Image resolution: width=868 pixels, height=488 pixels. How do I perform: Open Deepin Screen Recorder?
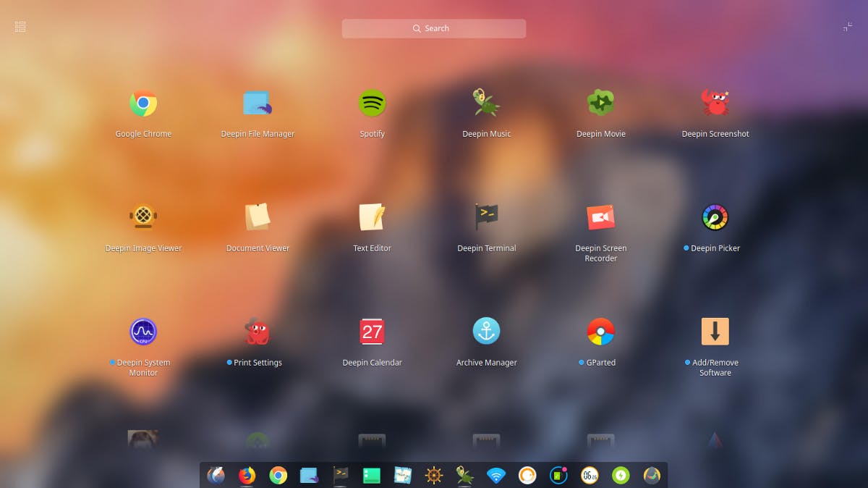pos(600,217)
